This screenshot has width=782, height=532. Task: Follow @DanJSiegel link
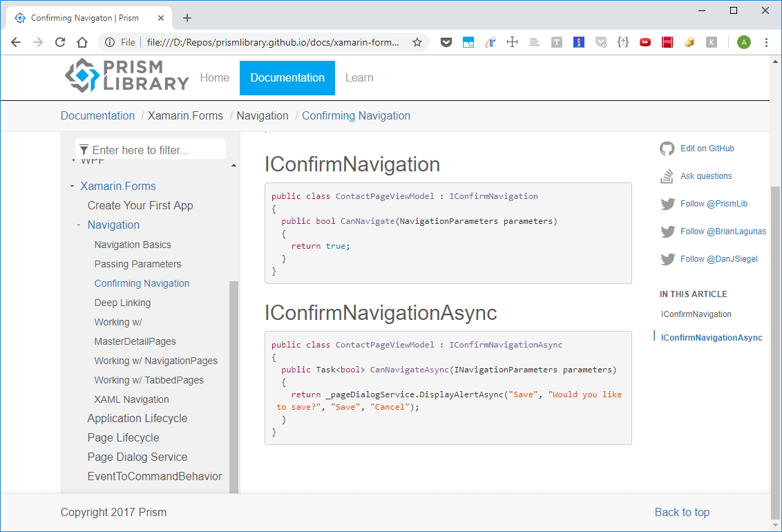[x=718, y=259]
